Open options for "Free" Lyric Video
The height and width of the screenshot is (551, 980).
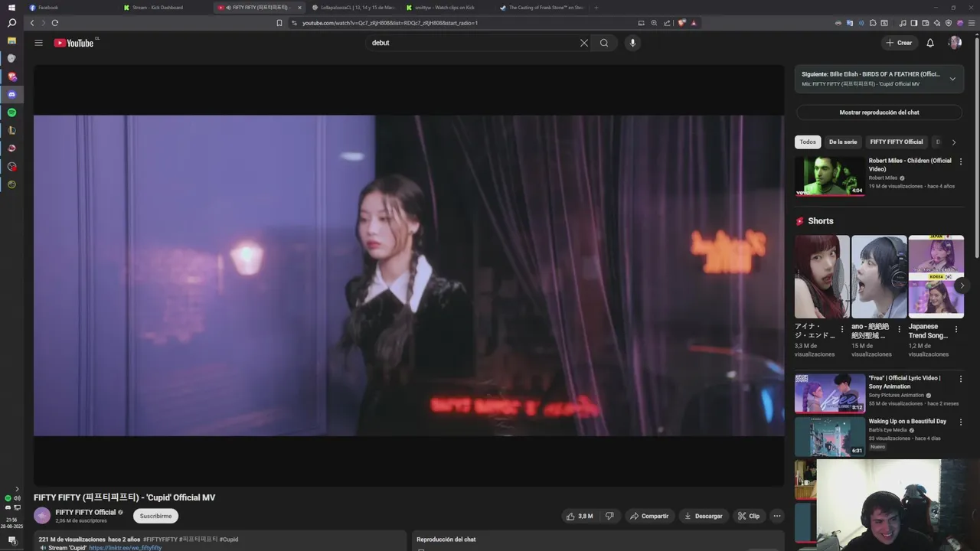coord(961,379)
